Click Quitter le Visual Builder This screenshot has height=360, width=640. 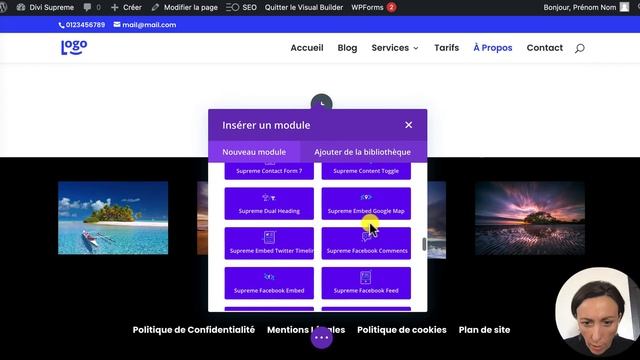pyautogui.click(x=304, y=7)
